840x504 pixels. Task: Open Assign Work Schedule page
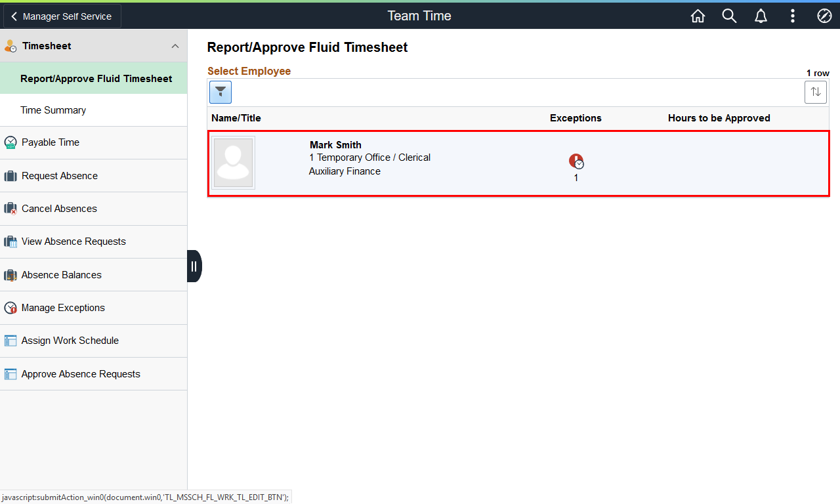click(x=70, y=341)
